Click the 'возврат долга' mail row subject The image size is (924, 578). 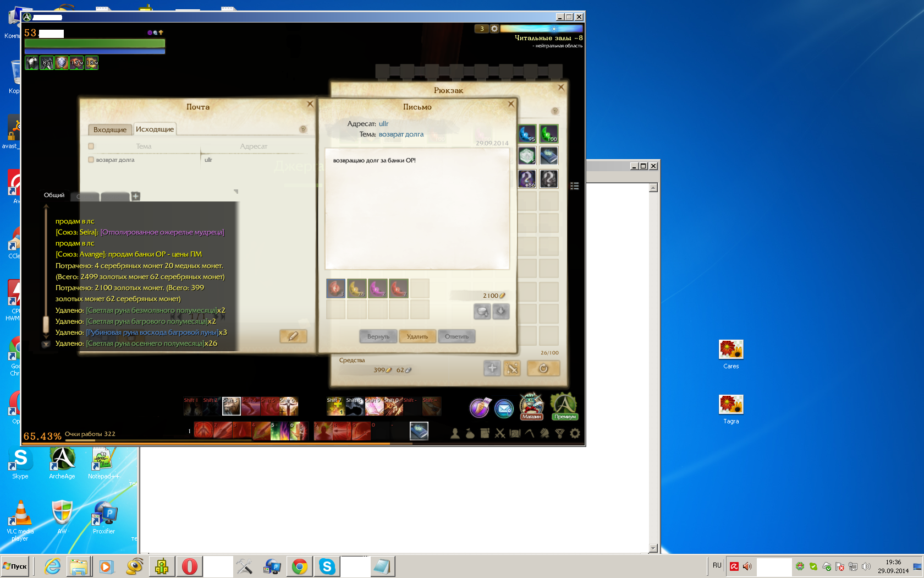[116, 160]
